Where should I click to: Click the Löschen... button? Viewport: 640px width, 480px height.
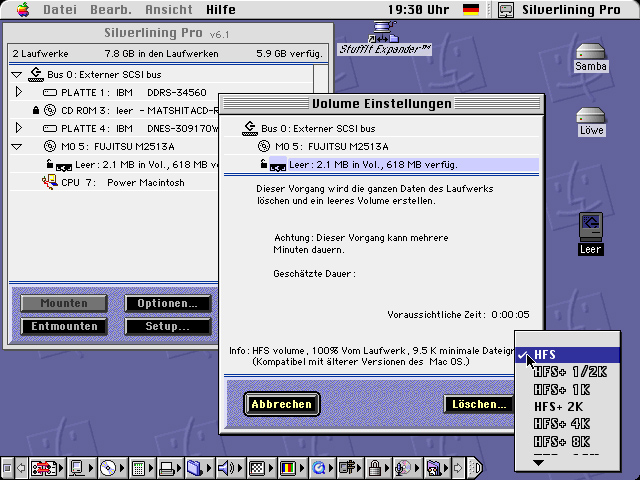tap(479, 404)
